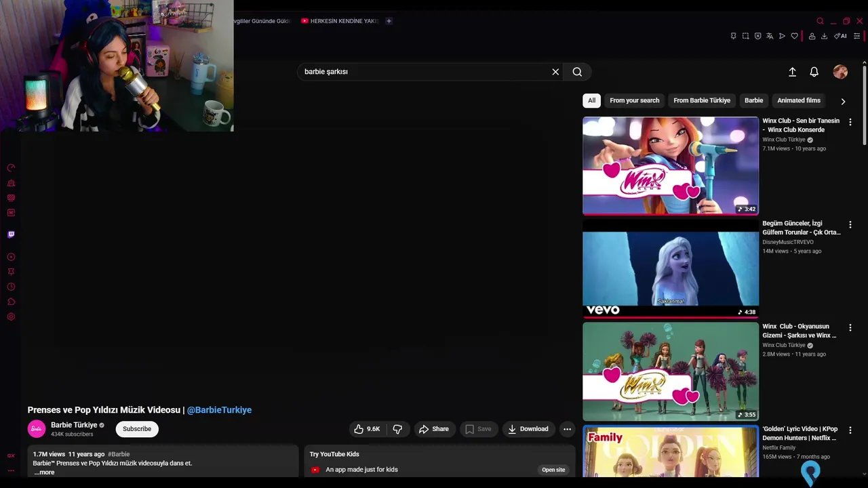Open the Easy Setup sliders icon
This screenshot has width=868, height=488.
click(857, 36)
